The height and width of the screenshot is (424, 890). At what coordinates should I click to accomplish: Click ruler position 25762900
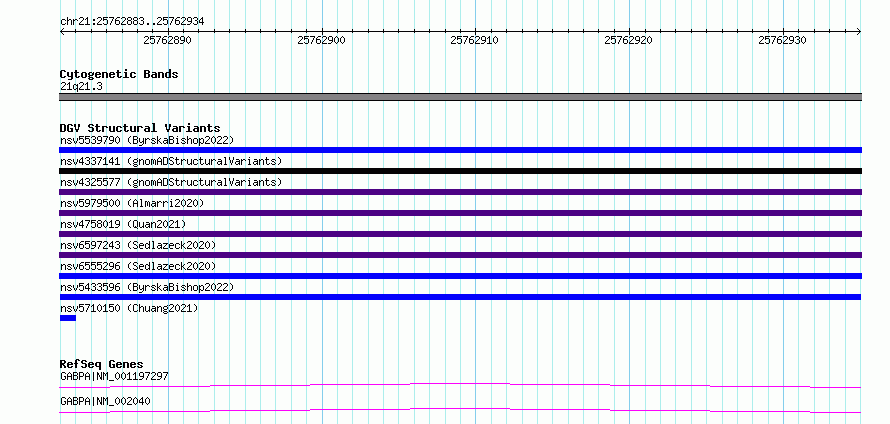[x=321, y=40]
